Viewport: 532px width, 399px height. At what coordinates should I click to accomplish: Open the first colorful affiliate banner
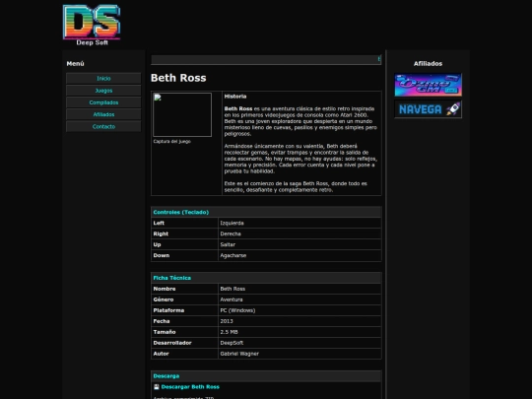pyautogui.click(x=428, y=85)
